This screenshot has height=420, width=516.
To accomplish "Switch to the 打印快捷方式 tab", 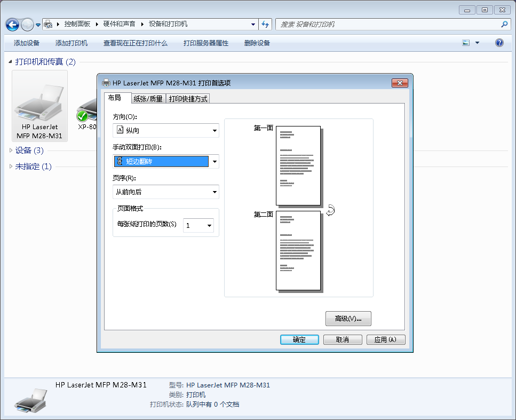I will pos(188,99).
